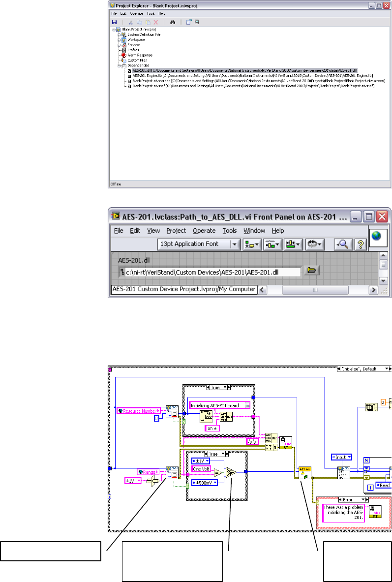Click the Input enum constant dropdown
The image size is (392, 582).
341,458
